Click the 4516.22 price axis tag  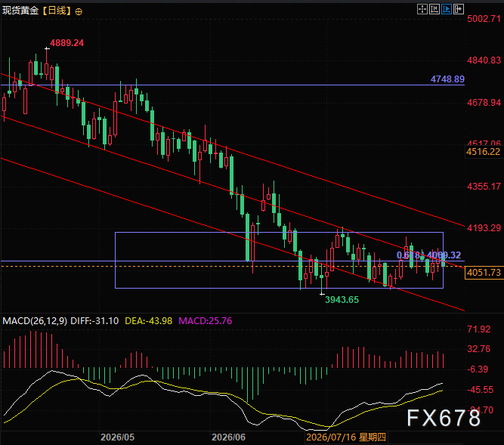pyautogui.click(x=484, y=152)
